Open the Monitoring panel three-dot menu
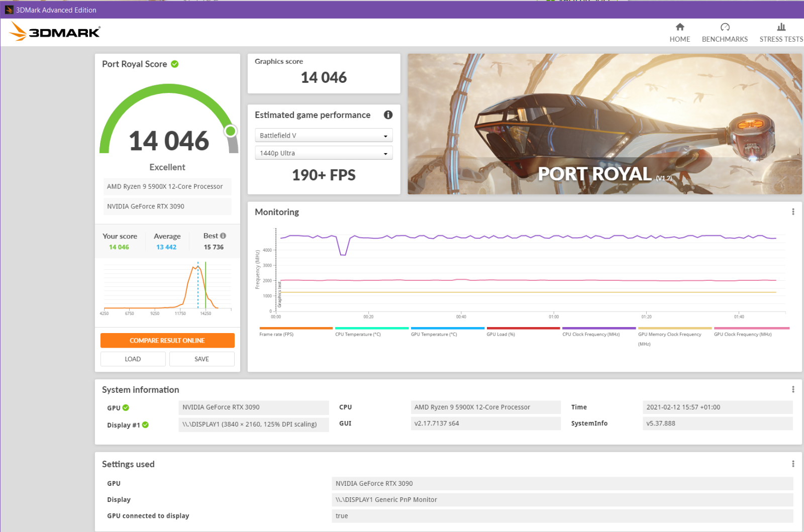 pyautogui.click(x=793, y=212)
